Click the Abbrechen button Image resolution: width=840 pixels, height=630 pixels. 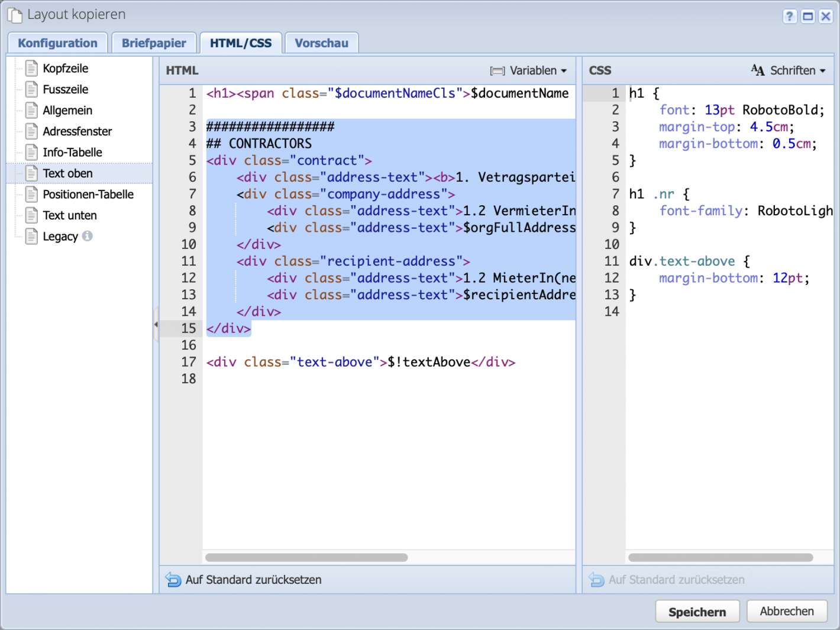click(787, 611)
